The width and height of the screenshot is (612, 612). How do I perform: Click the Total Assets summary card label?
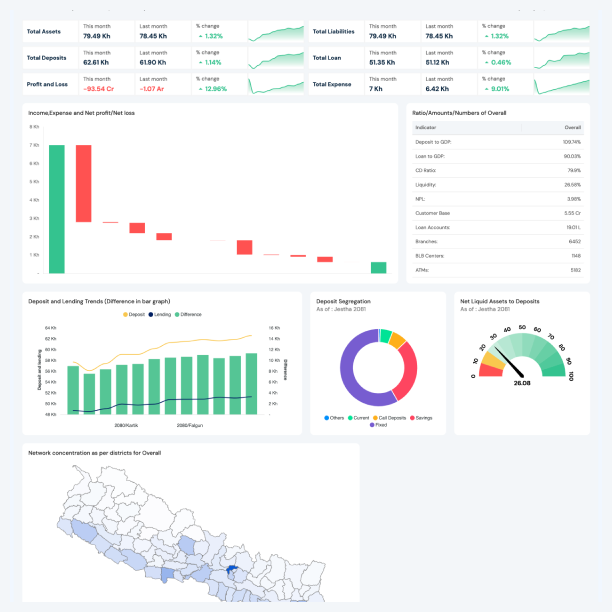click(44, 33)
